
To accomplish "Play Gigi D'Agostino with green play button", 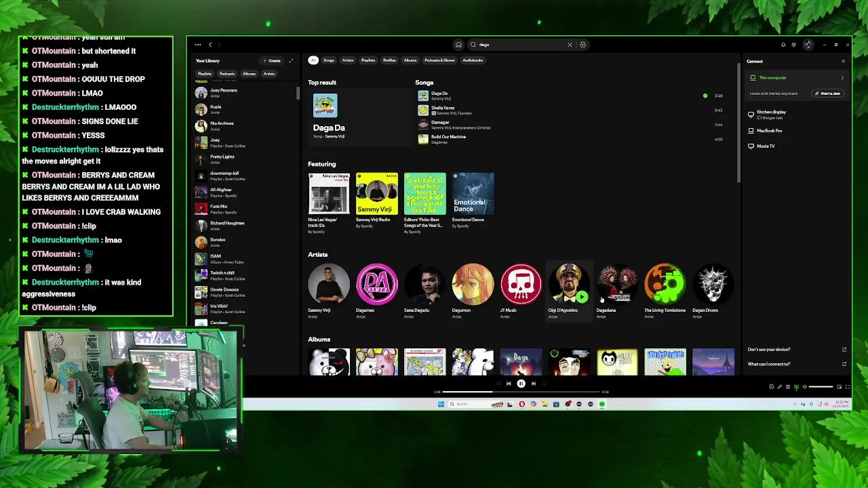I will [583, 296].
